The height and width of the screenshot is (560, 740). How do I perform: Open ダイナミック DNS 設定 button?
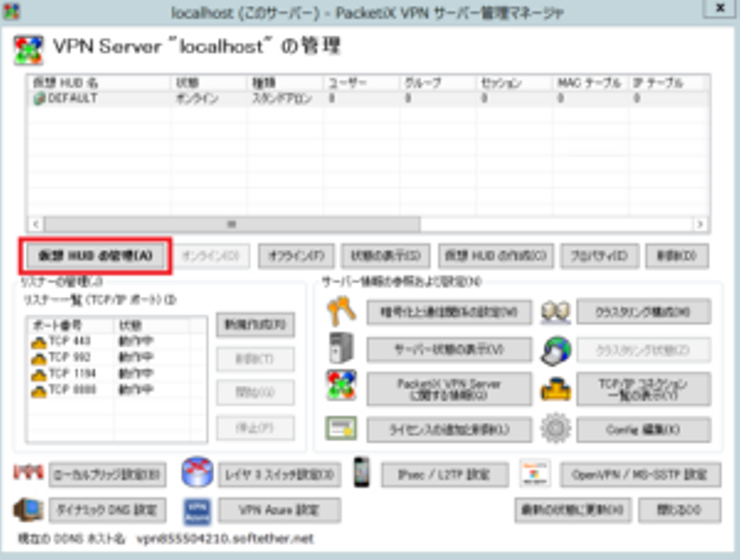pyautogui.click(x=108, y=510)
